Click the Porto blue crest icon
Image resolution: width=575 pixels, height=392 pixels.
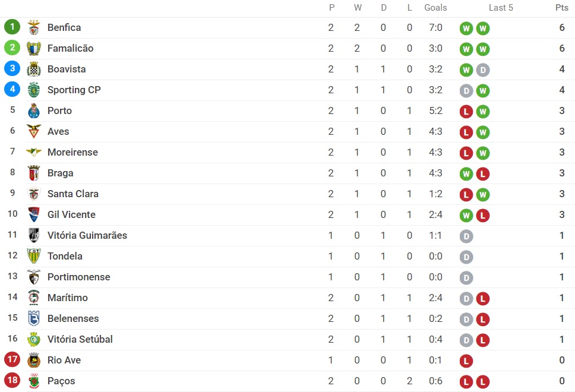tap(34, 110)
